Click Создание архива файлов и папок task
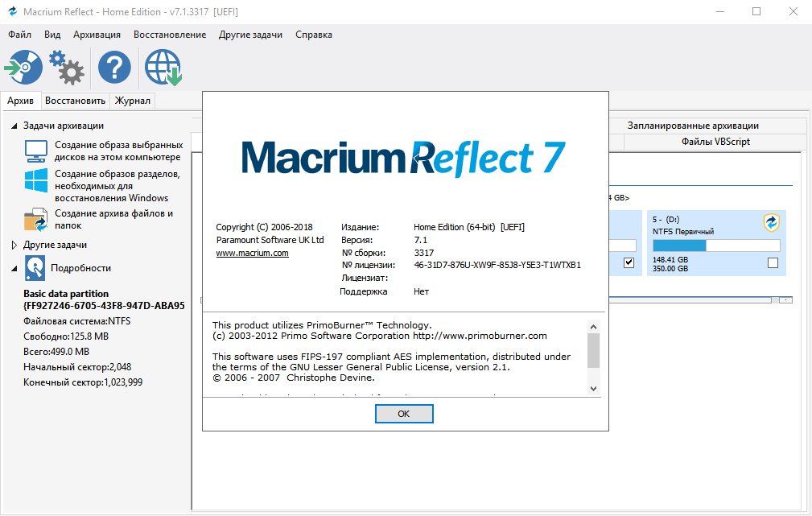 point(114,219)
